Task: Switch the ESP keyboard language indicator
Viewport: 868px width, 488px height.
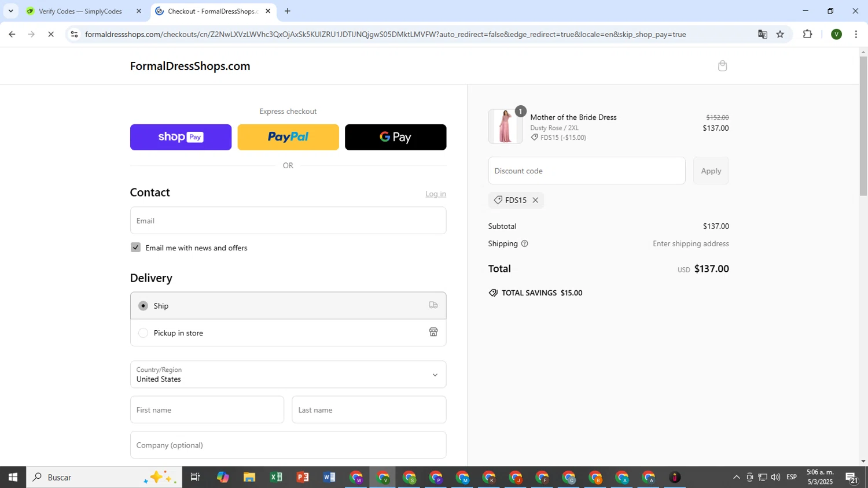Action: 792,477
